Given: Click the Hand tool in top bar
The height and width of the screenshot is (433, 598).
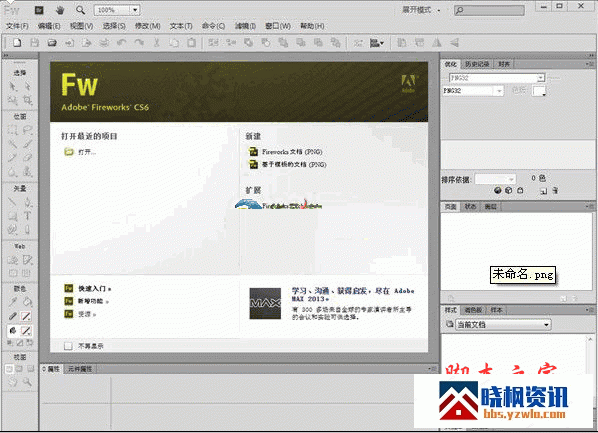Looking at the screenshot, I should click(60, 10).
